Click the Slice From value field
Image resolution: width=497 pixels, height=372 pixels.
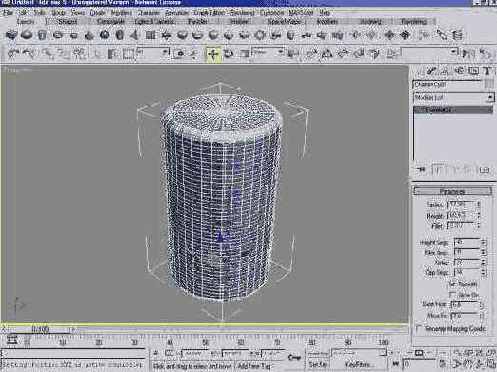coord(464,304)
